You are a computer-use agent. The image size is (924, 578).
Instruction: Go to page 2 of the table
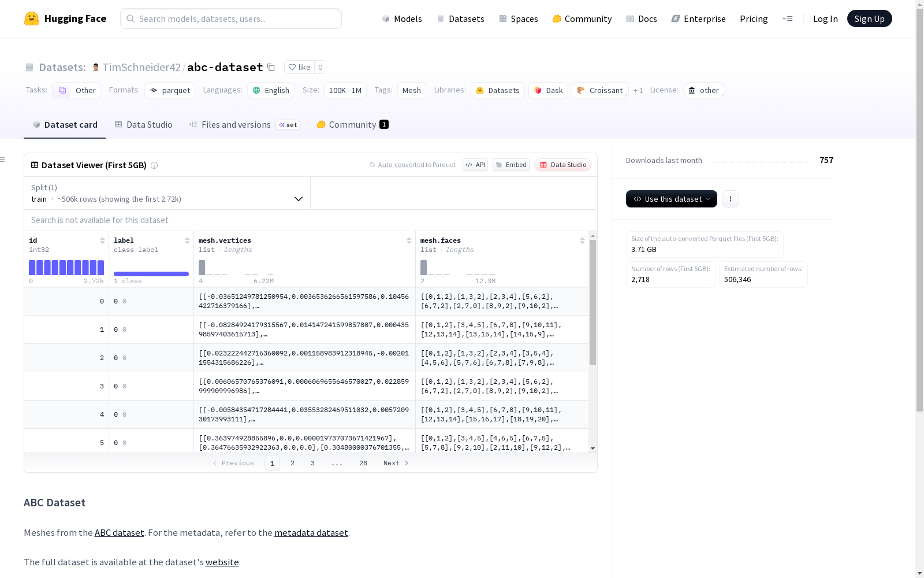point(293,463)
